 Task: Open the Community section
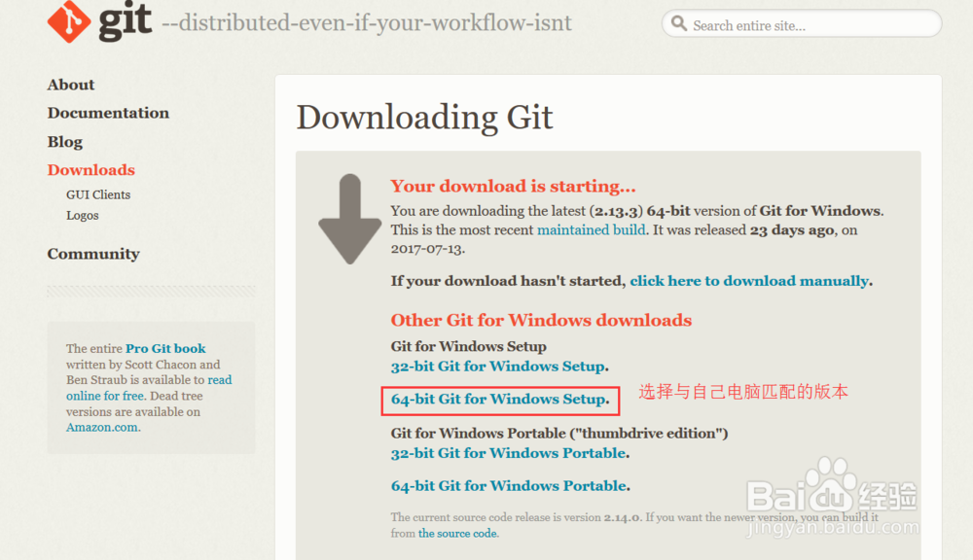click(93, 254)
